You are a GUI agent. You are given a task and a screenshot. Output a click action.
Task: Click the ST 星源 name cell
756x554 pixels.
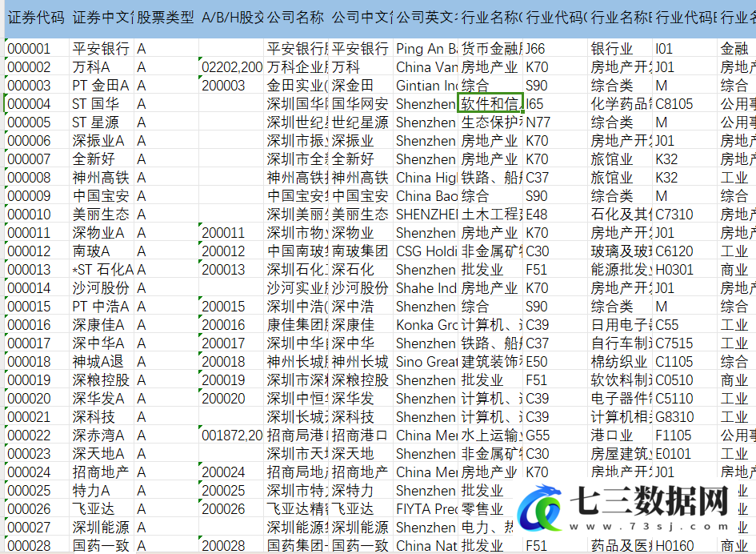pos(102,122)
